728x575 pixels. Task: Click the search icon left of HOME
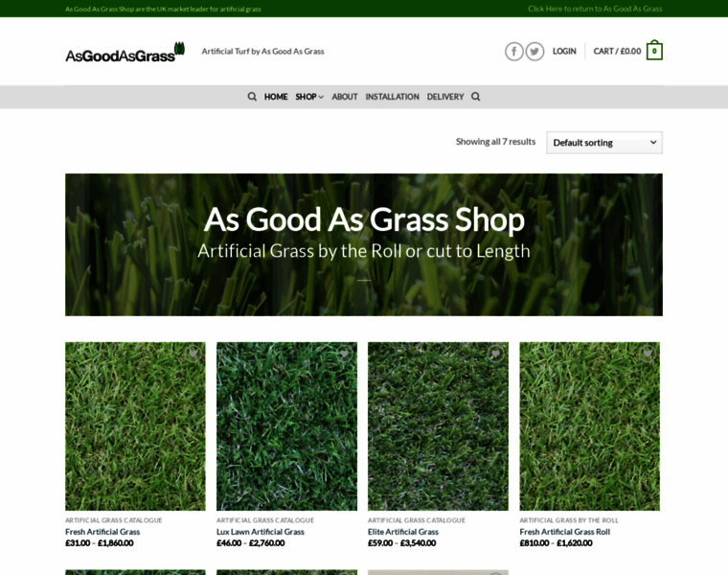252,97
